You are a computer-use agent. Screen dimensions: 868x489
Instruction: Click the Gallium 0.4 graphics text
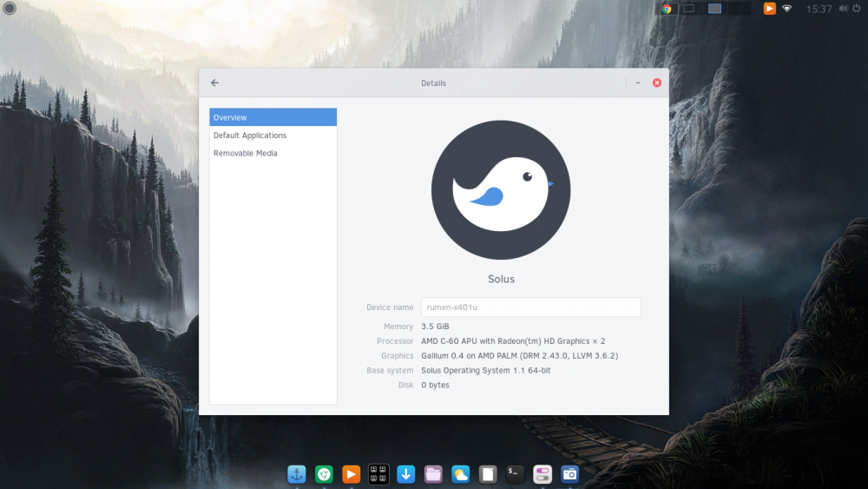520,356
